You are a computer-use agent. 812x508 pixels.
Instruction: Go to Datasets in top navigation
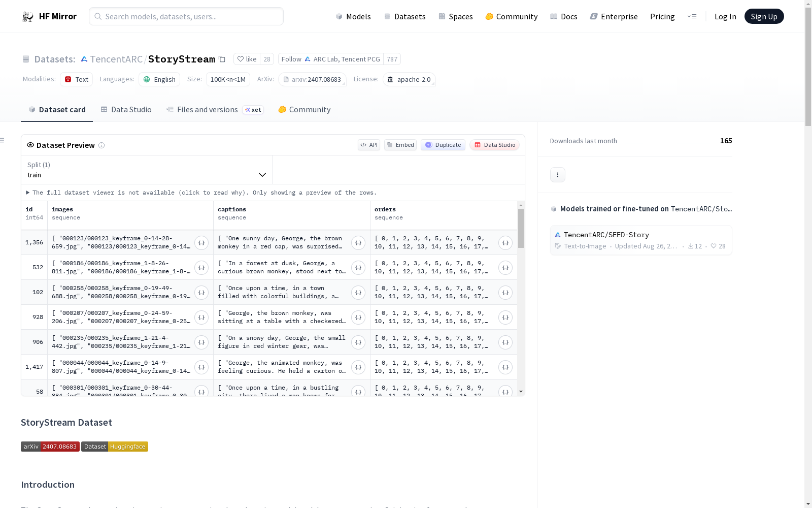tap(404, 16)
